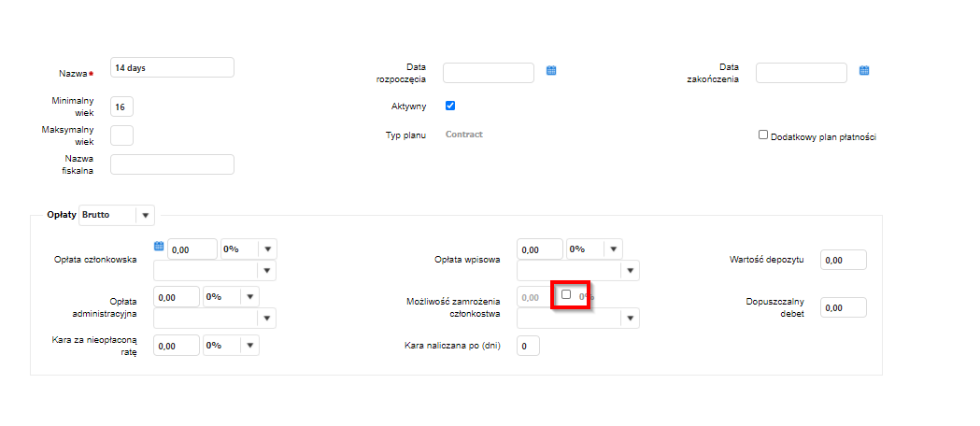Open the Kara za nieopłaconą ratę percentage dropdown
This screenshot has height=426, width=980.
coord(249,345)
